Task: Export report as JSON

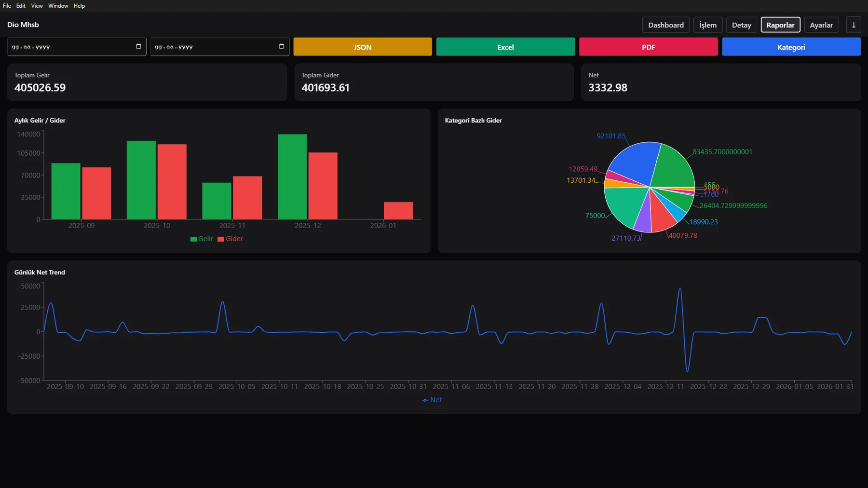Action: [363, 47]
